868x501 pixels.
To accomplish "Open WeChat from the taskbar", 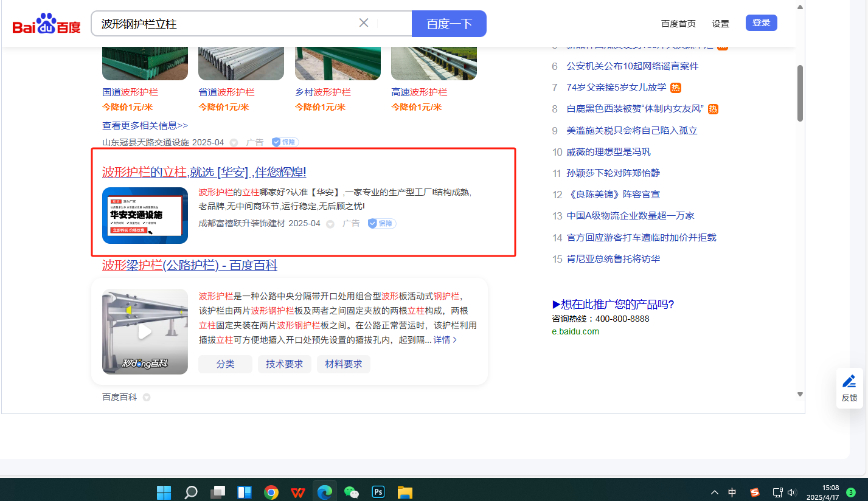I will coord(352,491).
